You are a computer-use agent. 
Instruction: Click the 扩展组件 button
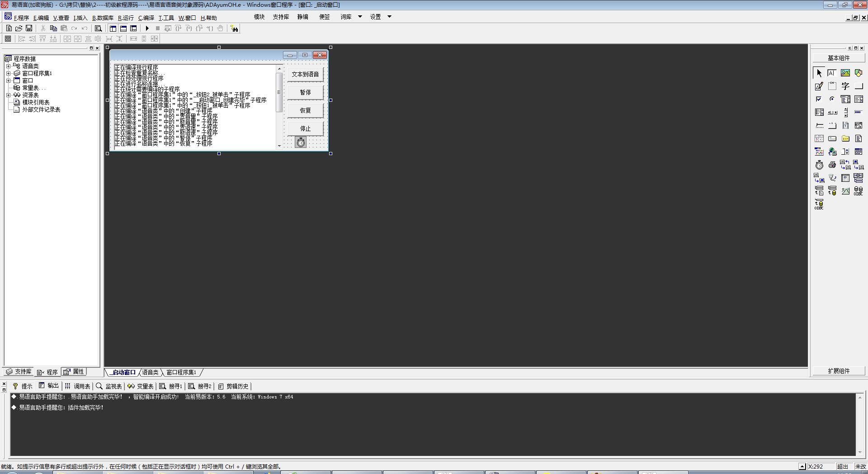tap(839, 371)
